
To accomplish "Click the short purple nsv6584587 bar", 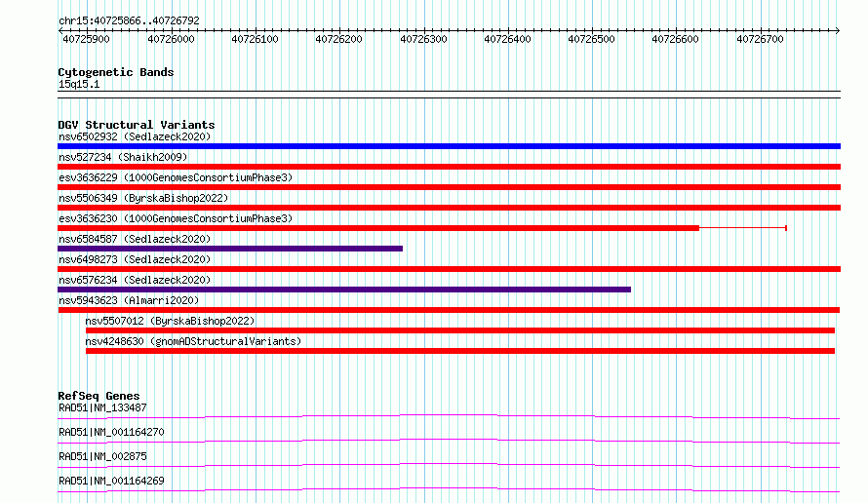I will [230, 249].
